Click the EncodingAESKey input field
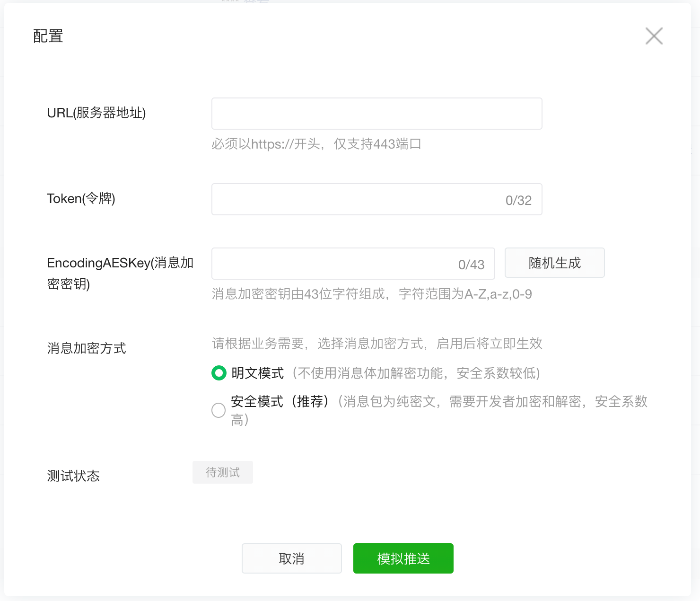Screen dimensions: 700x601 pos(331,264)
